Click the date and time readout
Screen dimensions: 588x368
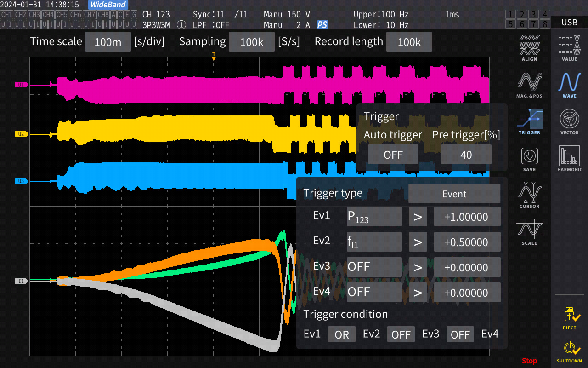pyautogui.click(x=40, y=5)
